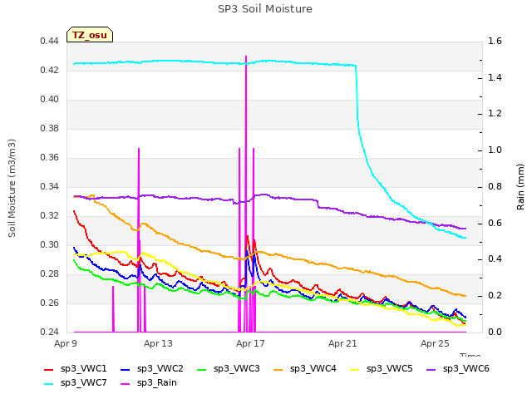Viewport: 532px width, 399px height.
Task: Click the orange sp3_VWC4 legend color marker
Action: [x=278, y=369]
